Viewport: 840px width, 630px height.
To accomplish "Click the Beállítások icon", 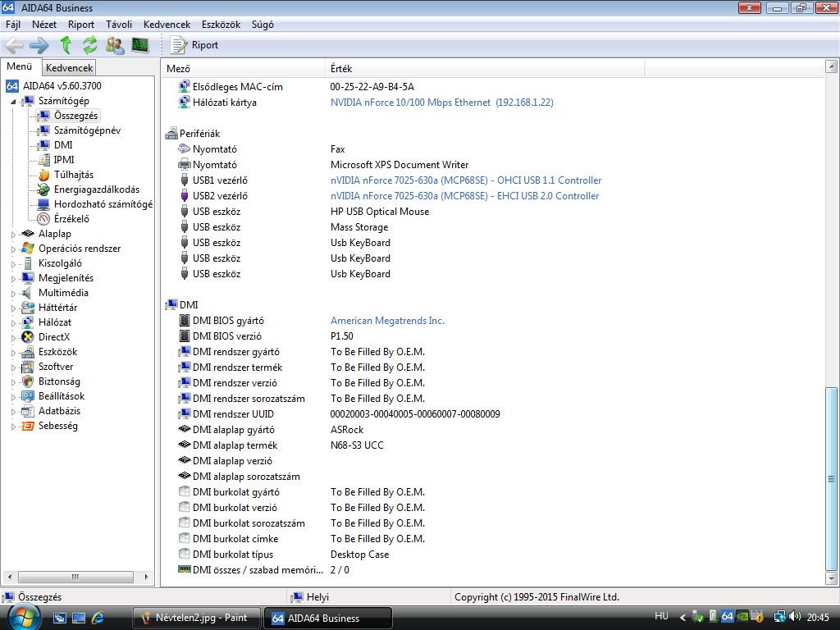I will pyautogui.click(x=27, y=396).
